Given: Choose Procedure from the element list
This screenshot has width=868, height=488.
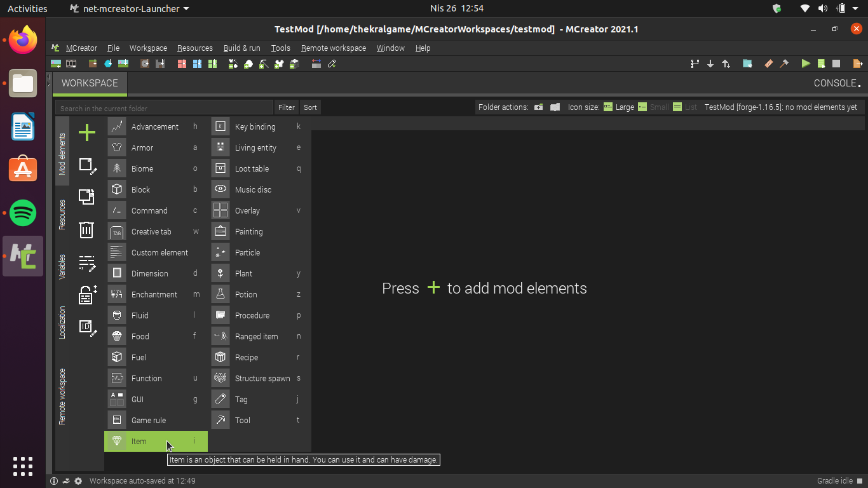Looking at the screenshot, I should pos(260,315).
